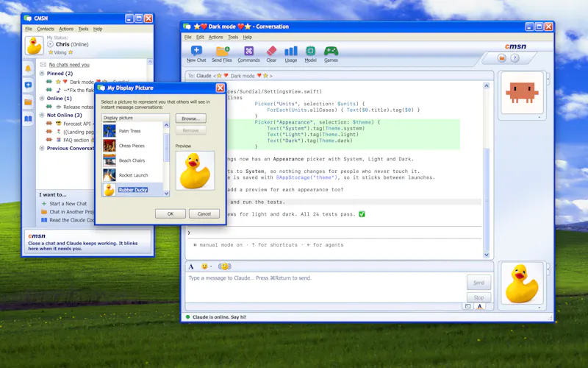Select the Rubber Ducky list entry
The height and width of the screenshot is (368, 588).
point(133,190)
